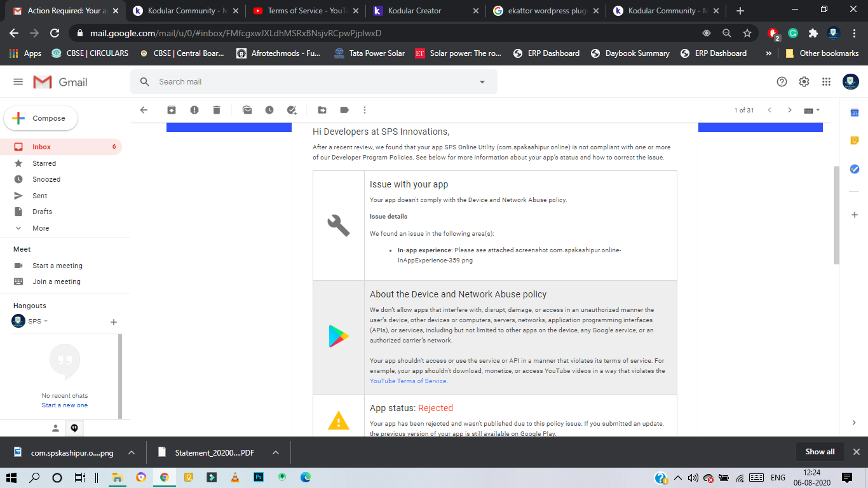The width and height of the screenshot is (868, 488).
Task: Switch to the Terms of Service YouTube tab
Action: point(306,11)
